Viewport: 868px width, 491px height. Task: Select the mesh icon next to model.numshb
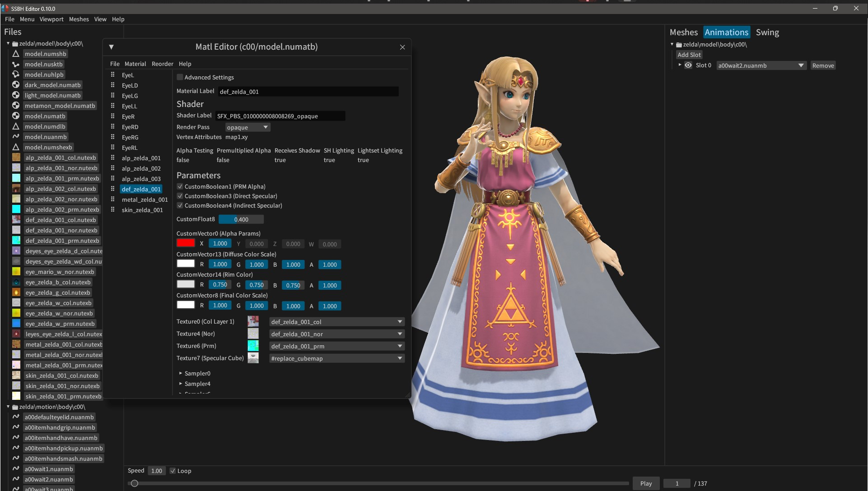pos(16,54)
